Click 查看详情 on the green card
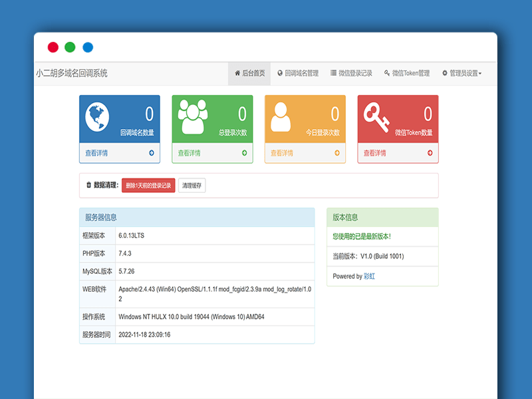The width and height of the screenshot is (532, 399). coord(188,152)
